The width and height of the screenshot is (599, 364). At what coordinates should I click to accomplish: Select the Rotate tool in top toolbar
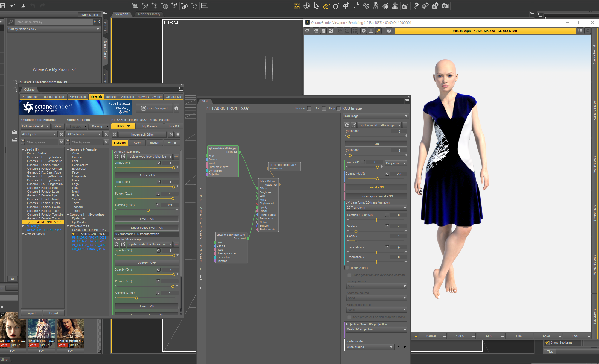coord(336,6)
